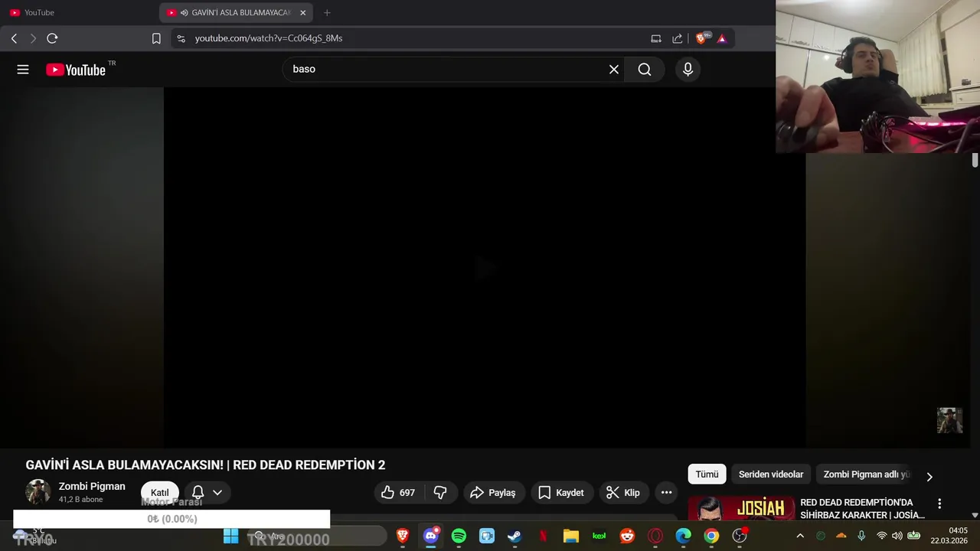The width and height of the screenshot is (980, 551).
Task: Open the Zombi Pigman channel name
Action: pyautogui.click(x=92, y=486)
